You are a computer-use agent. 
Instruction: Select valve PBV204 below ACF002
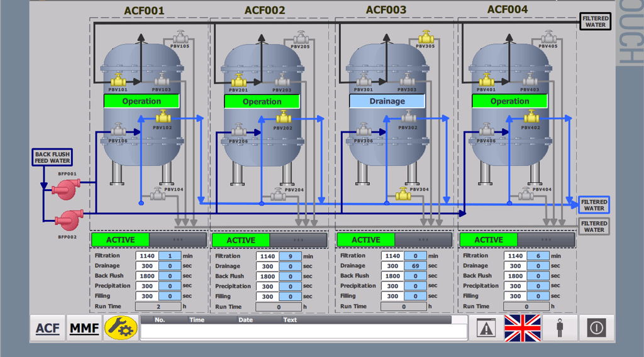point(278,194)
